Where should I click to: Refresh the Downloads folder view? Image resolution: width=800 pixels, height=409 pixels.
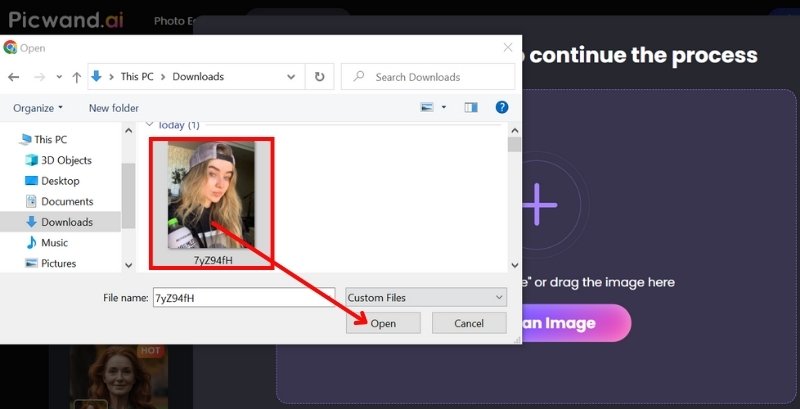pyautogui.click(x=319, y=77)
